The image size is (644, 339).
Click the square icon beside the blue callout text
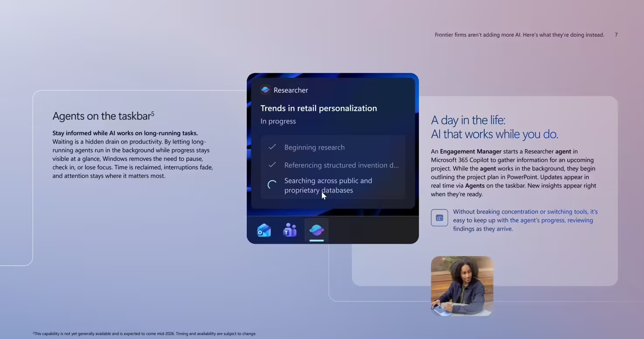pyautogui.click(x=439, y=218)
